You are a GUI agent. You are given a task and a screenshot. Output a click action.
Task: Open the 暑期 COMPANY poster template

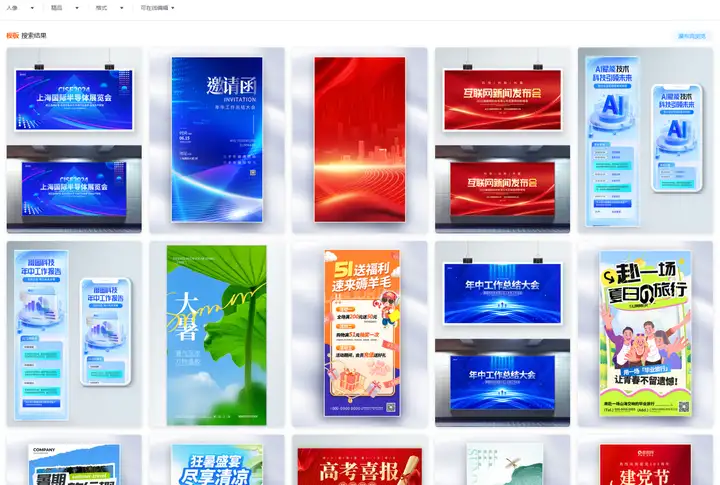(x=74, y=460)
